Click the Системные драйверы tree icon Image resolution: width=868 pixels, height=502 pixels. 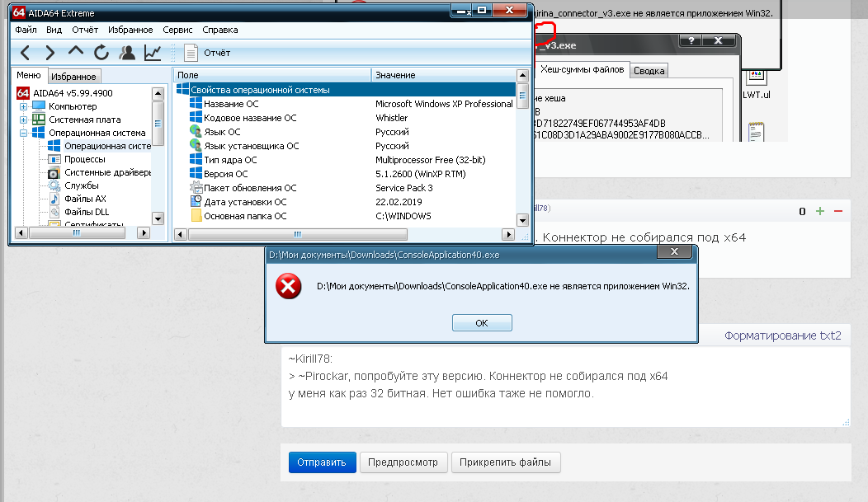click(54, 172)
